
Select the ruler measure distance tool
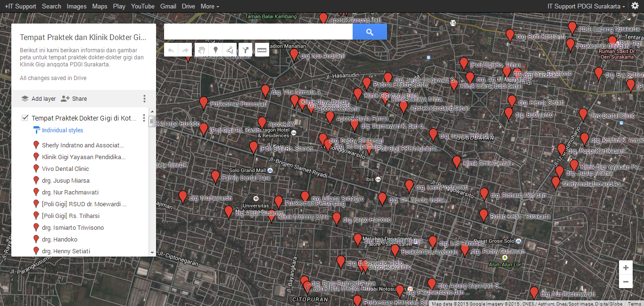point(262,50)
